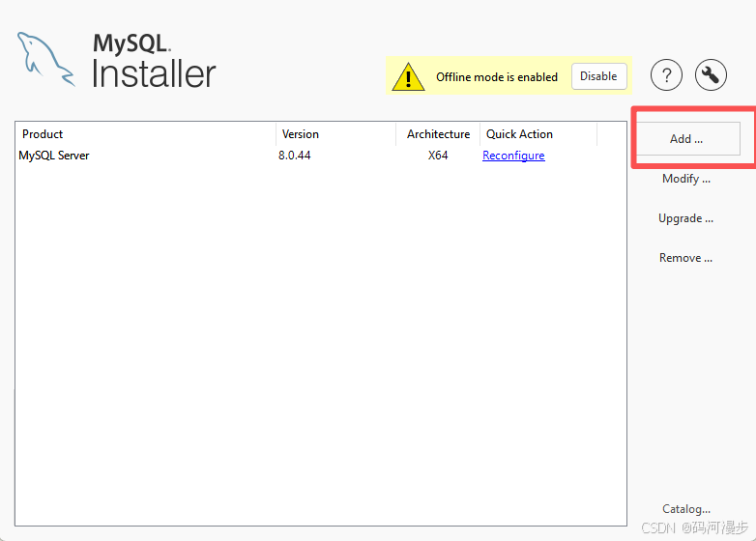The height and width of the screenshot is (541, 756).
Task: Open the Modify ... option
Action: (x=686, y=179)
